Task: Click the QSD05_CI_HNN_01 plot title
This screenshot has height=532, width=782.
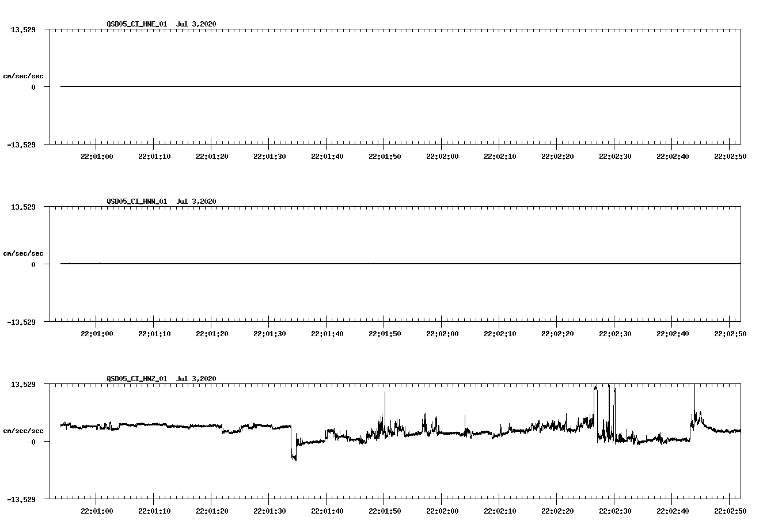Action: coord(161,201)
